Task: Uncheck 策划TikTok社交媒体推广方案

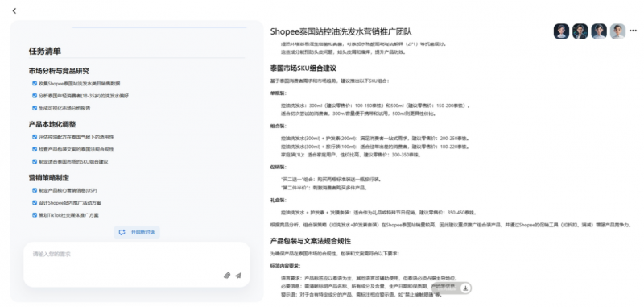Action: point(35,215)
